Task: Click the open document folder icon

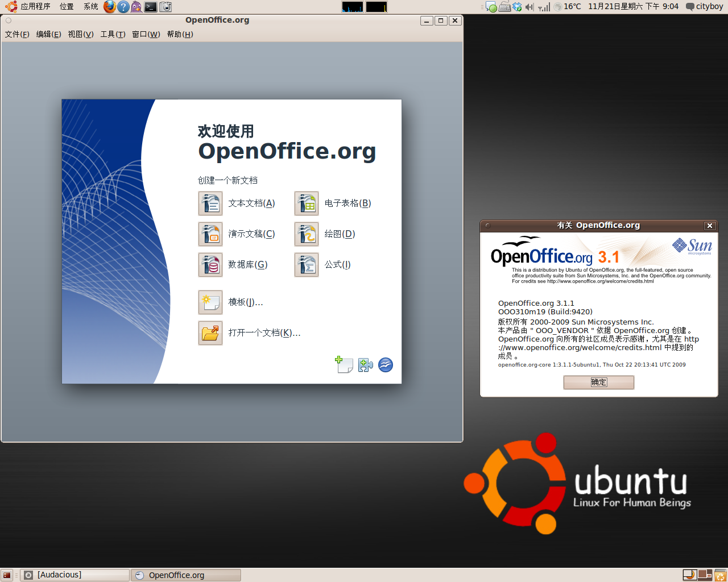Action: coord(210,333)
